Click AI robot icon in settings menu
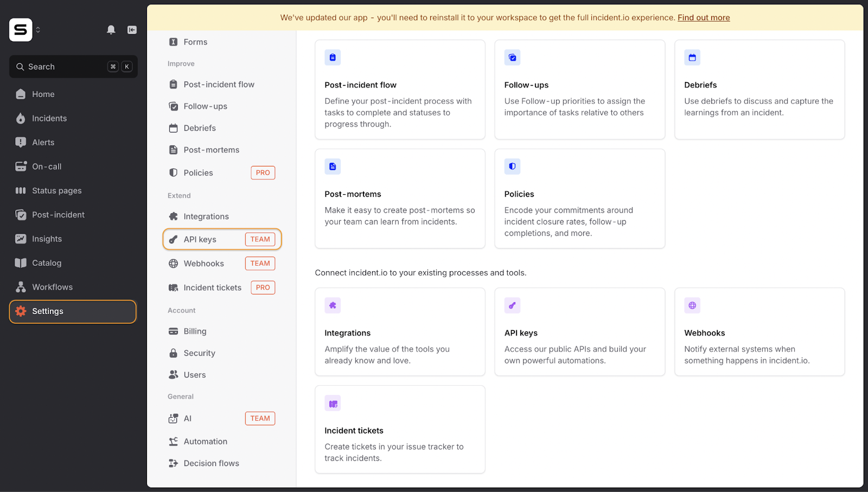The width and height of the screenshot is (868, 492). pos(174,419)
